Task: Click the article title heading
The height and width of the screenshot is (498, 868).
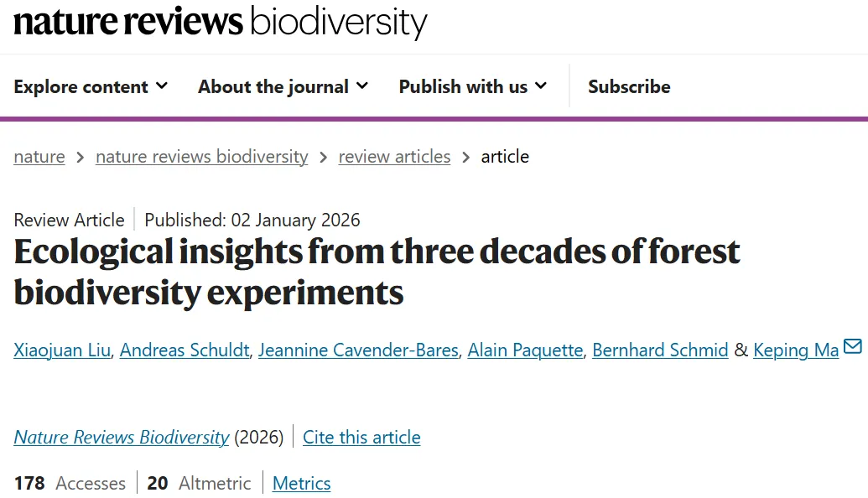Action: coord(377,272)
